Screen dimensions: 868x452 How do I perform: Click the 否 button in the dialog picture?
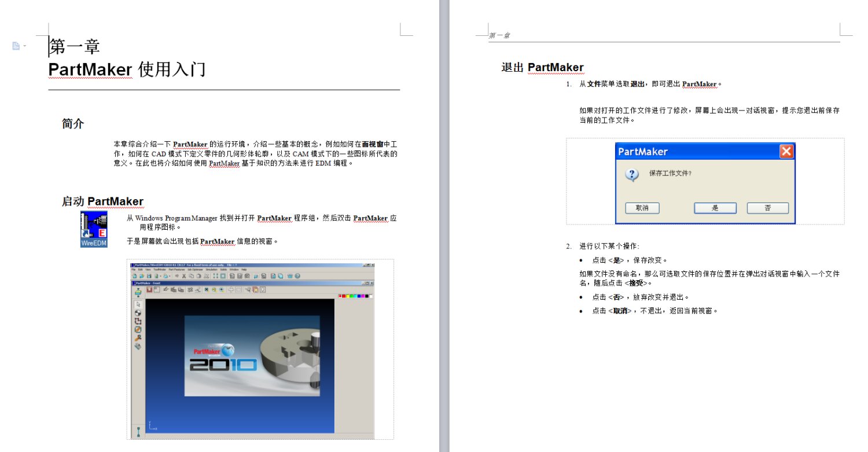[x=767, y=208]
